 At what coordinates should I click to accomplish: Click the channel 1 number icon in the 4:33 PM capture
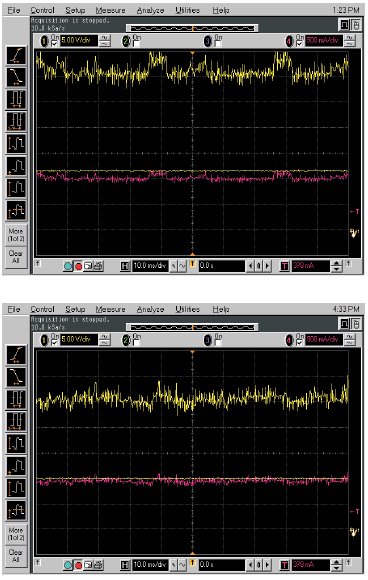45,340
